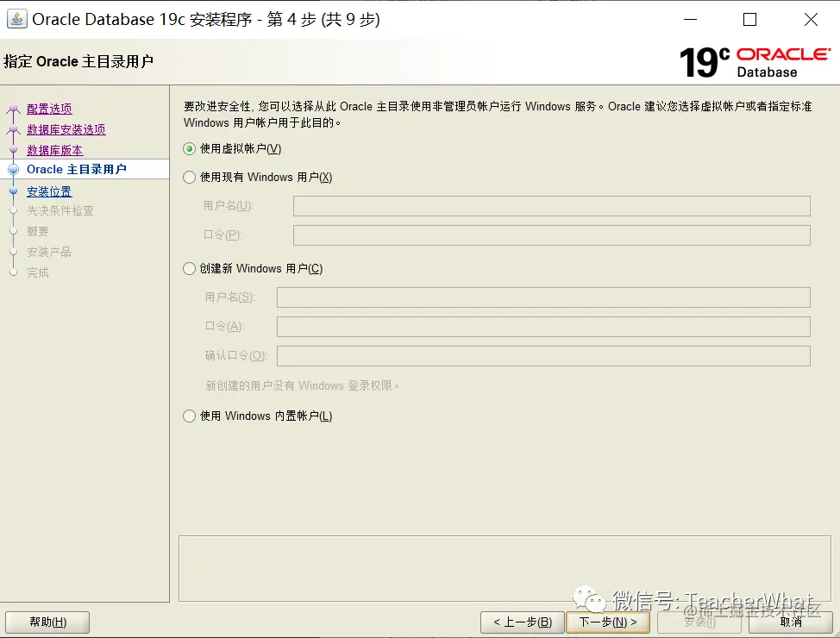840x638 pixels.
Task: Go to 数据库安装选项 step
Action: 66,129
